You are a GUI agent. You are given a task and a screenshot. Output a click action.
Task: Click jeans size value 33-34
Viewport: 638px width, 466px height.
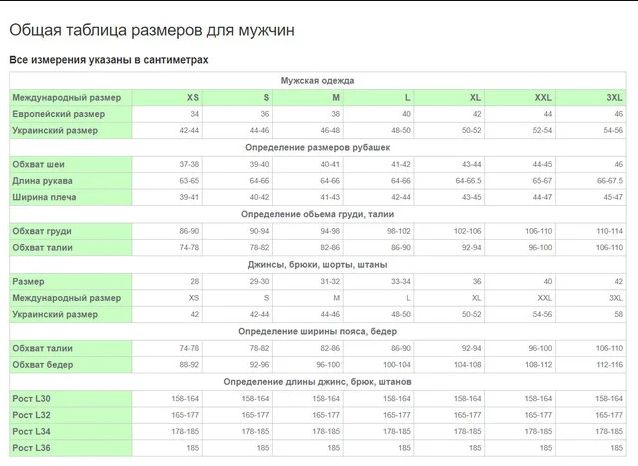[x=401, y=282]
